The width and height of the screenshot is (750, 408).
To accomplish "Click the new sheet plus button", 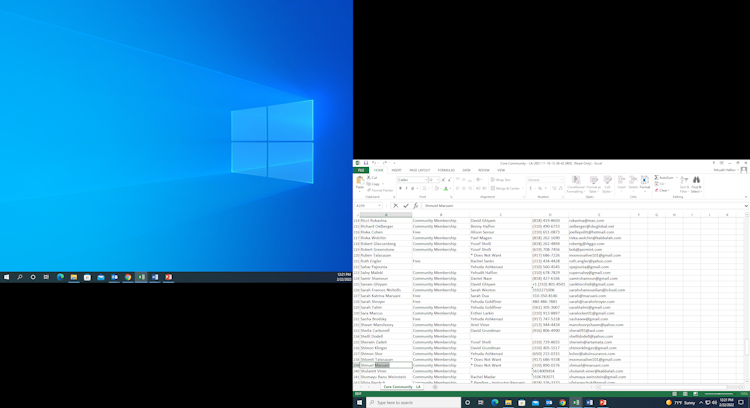I will point(435,387).
